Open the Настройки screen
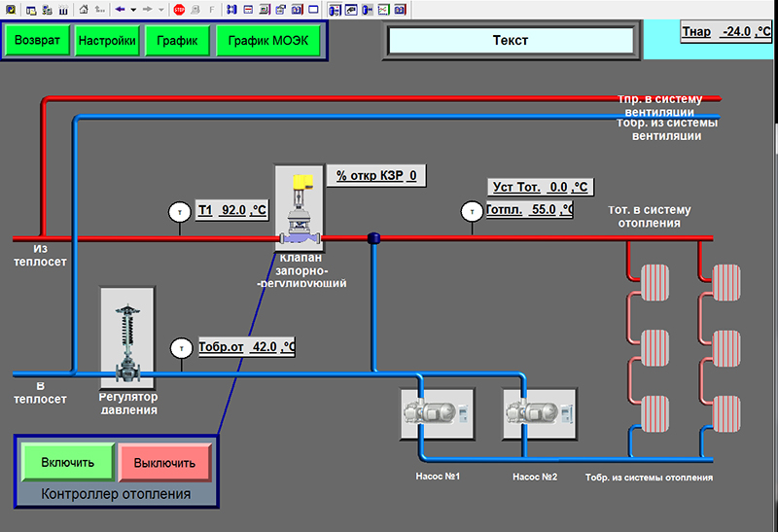Screen dimensions: 778x532 [x=106, y=41]
